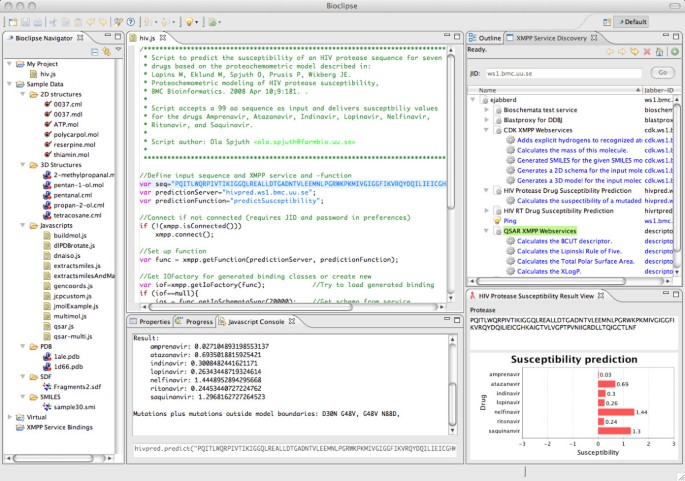Open Navigator view menu triangle
The image size is (685, 481).
(118, 50)
